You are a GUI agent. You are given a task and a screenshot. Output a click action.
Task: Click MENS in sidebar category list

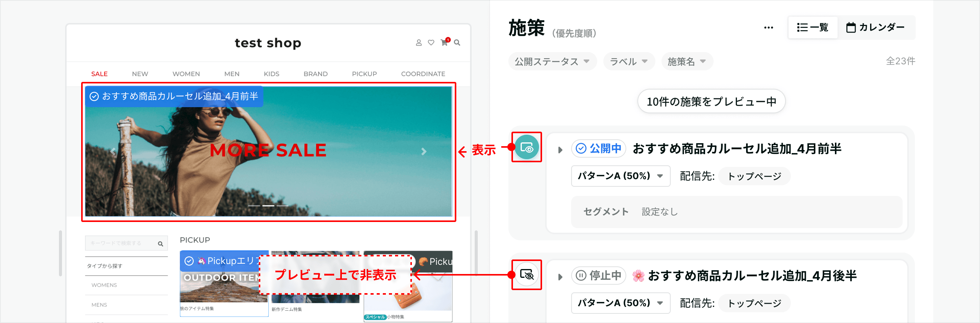pyautogui.click(x=99, y=305)
